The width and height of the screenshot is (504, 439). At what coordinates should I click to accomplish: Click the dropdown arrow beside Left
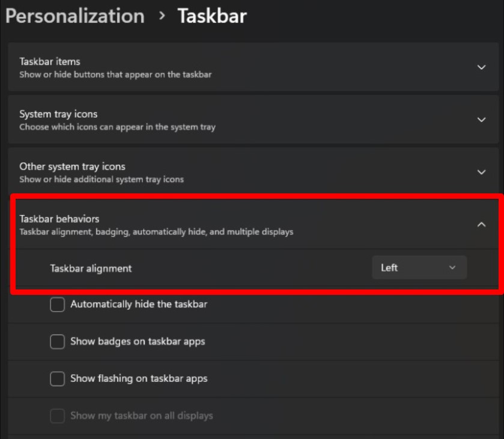point(452,267)
